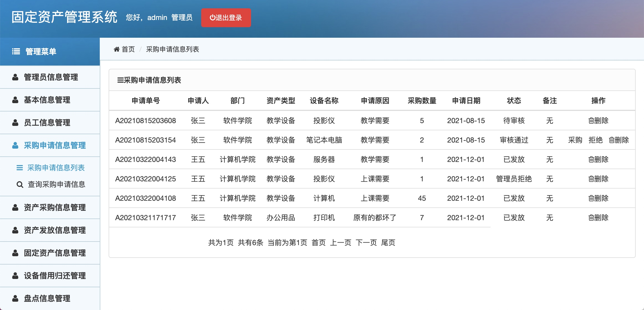This screenshot has width=644, height=310.
Task: Click list icon beside 采购申请信息列表 in the sidebar
Action: 20,168
